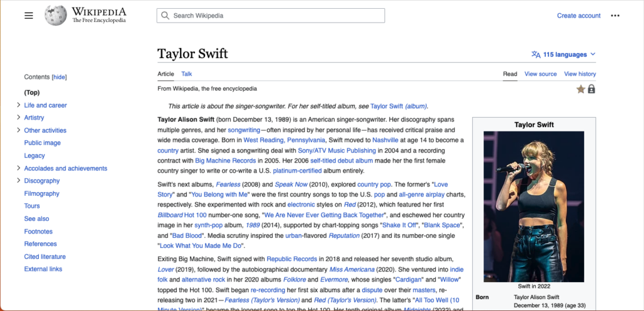Open the Taylor Swift infobox photo
The height and width of the screenshot is (311, 644).
pyautogui.click(x=533, y=206)
